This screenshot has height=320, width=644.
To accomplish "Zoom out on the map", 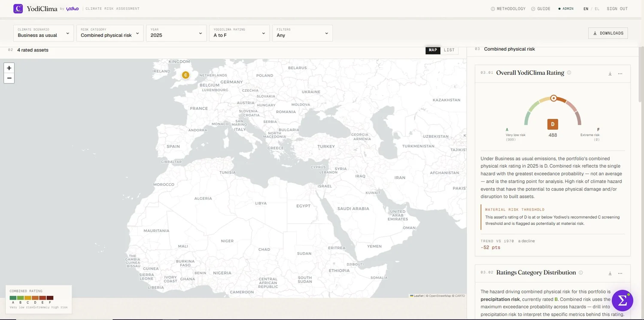I will (x=9, y=78).
